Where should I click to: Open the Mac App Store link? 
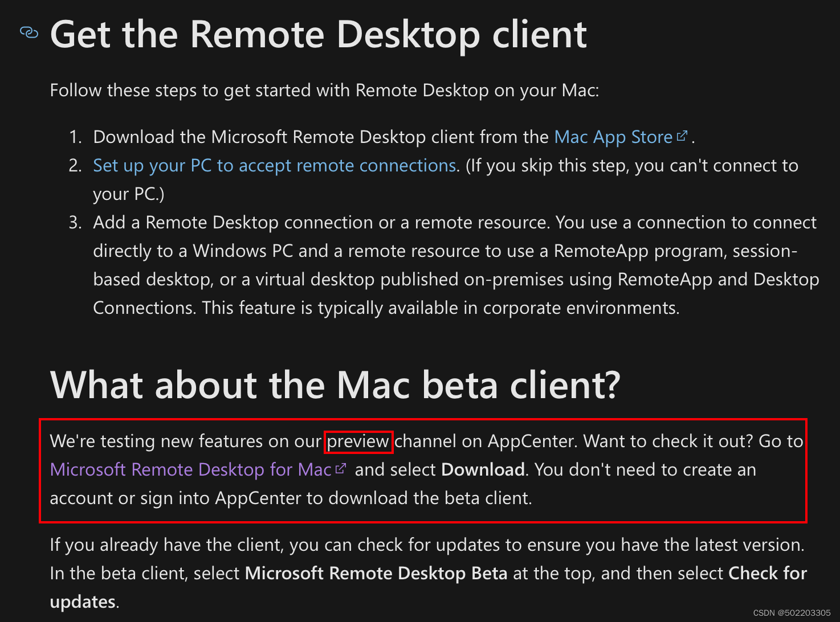(x=614, y=137)
